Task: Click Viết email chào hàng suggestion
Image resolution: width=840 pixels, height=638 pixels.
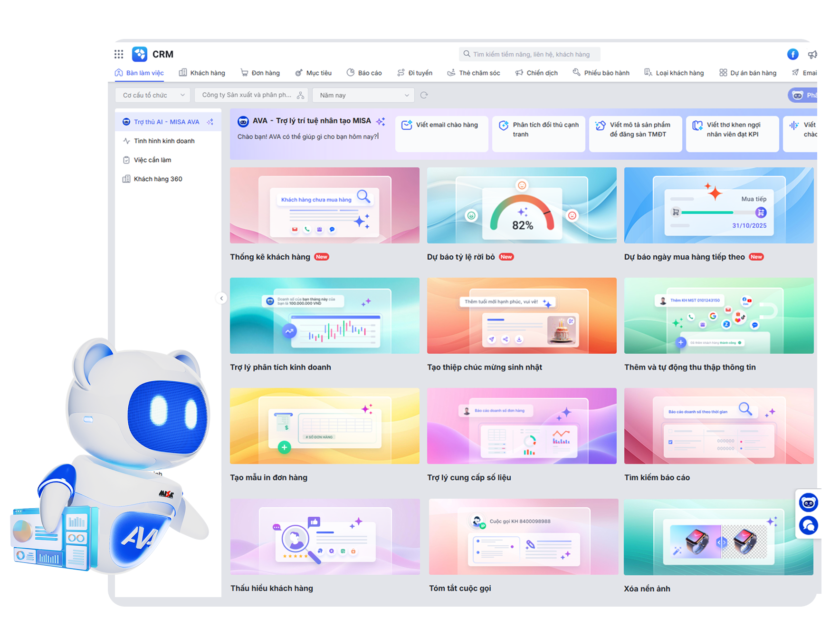Action: pos(441,133)
